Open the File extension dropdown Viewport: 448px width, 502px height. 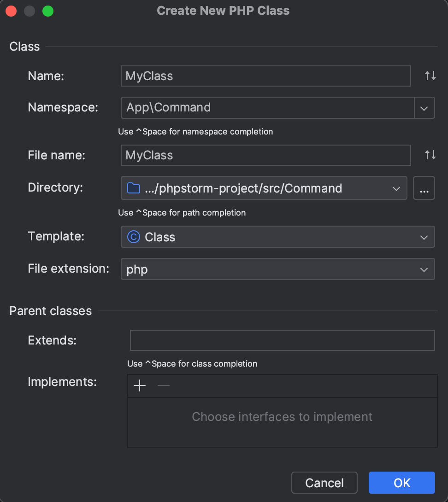point(424,269)
